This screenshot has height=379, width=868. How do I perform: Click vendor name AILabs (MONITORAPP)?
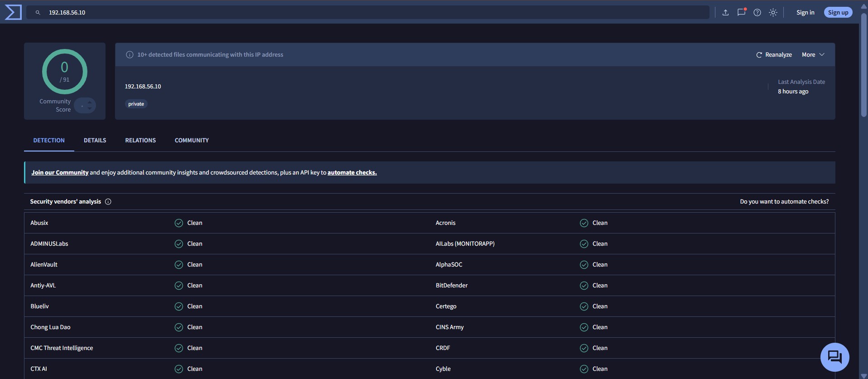(x=465, y=244)
